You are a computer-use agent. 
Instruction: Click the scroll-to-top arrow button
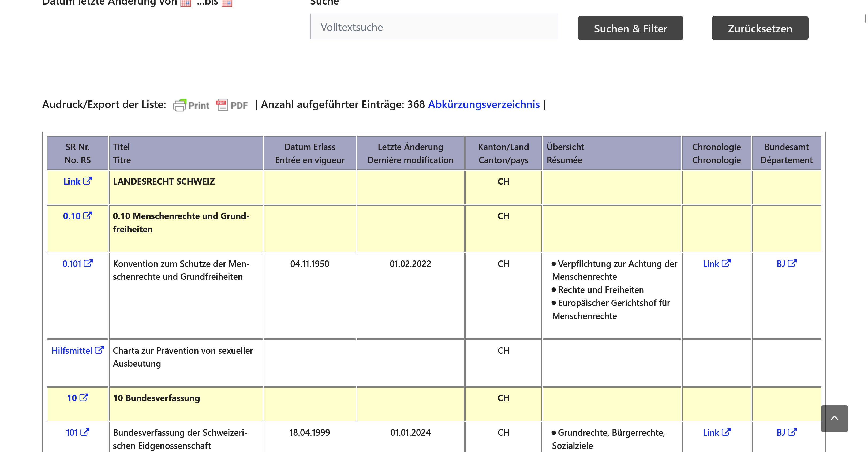[x=834, y=418]
